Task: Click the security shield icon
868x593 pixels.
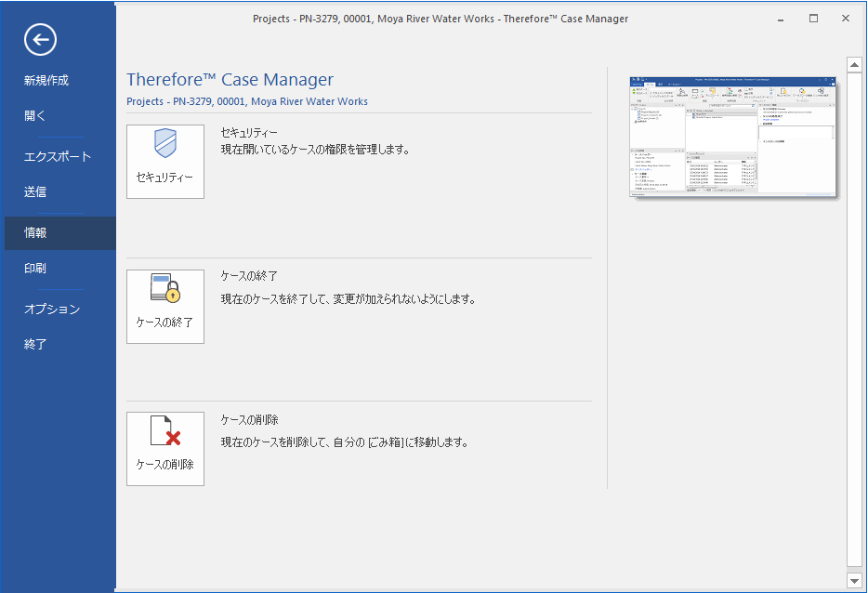Action: pos(165,143)
